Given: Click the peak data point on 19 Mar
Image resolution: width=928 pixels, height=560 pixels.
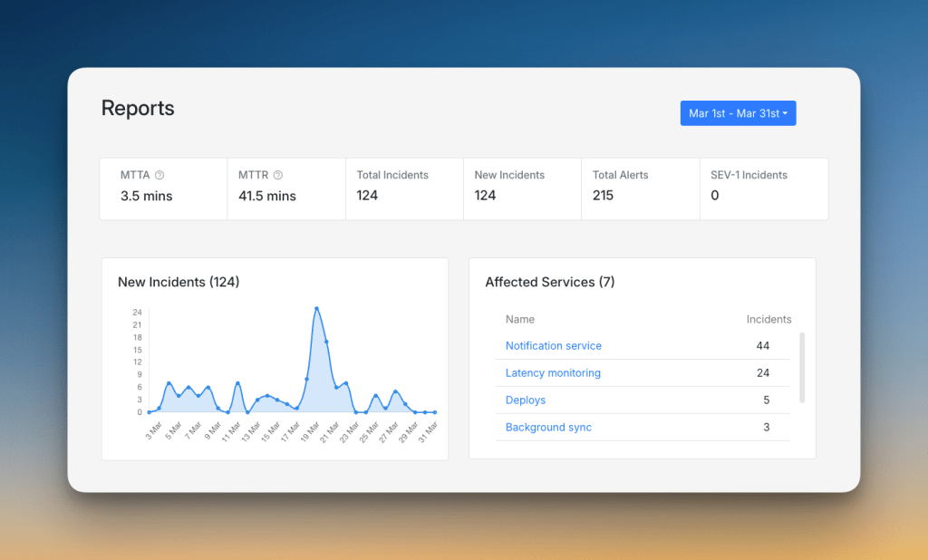Looking at the screenshot, I should point(318,307).
